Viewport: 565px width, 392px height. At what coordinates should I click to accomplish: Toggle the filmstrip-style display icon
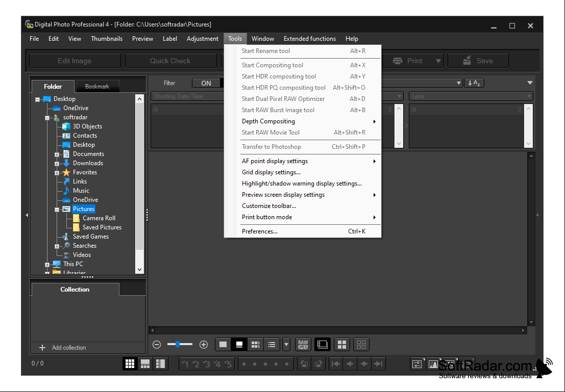point(322,345)
